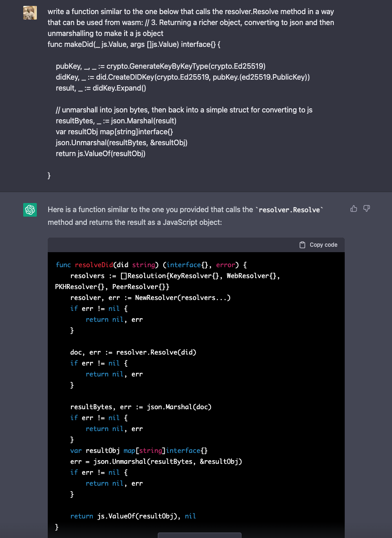Click the final return js.ValueOf(resultObj), nil line
This screenshot has width=392, height=538.
133,516
